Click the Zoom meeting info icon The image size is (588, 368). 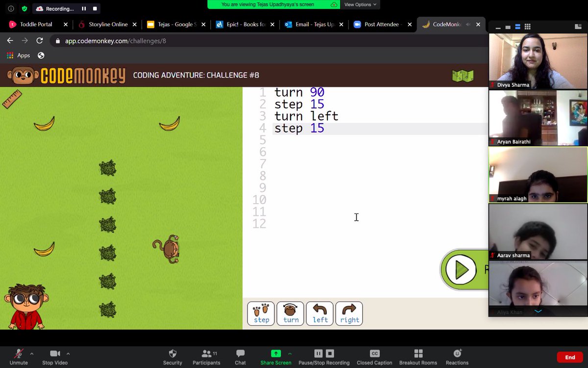pos(11,8)
